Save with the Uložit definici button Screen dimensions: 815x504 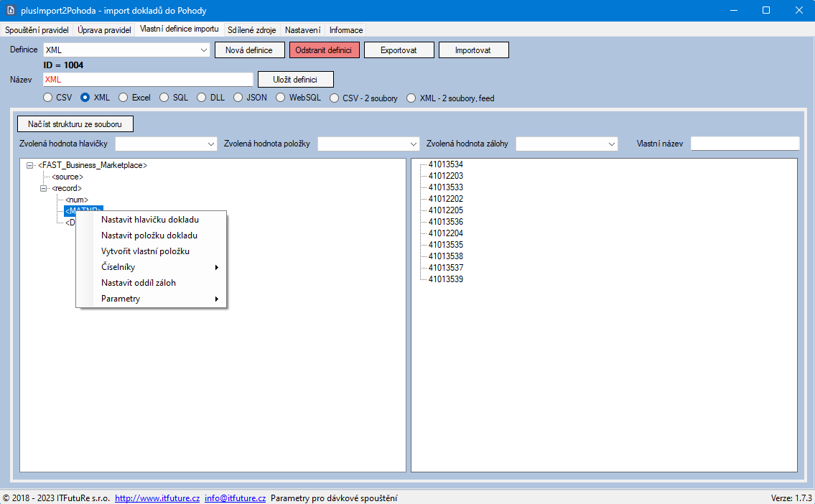(295, 80)
